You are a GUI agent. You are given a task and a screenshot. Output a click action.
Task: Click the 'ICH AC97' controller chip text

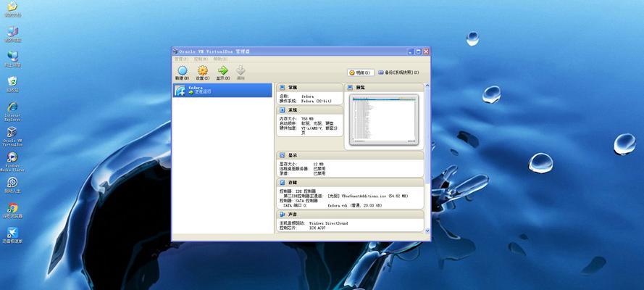click(x=317, y=228)
